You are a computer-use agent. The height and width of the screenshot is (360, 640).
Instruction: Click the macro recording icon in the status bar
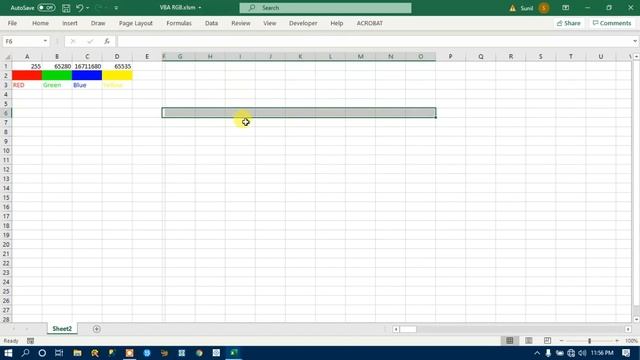tap(31, 341)
